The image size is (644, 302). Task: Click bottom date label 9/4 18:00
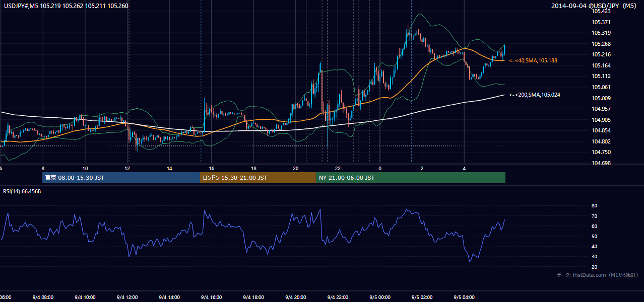254,297
